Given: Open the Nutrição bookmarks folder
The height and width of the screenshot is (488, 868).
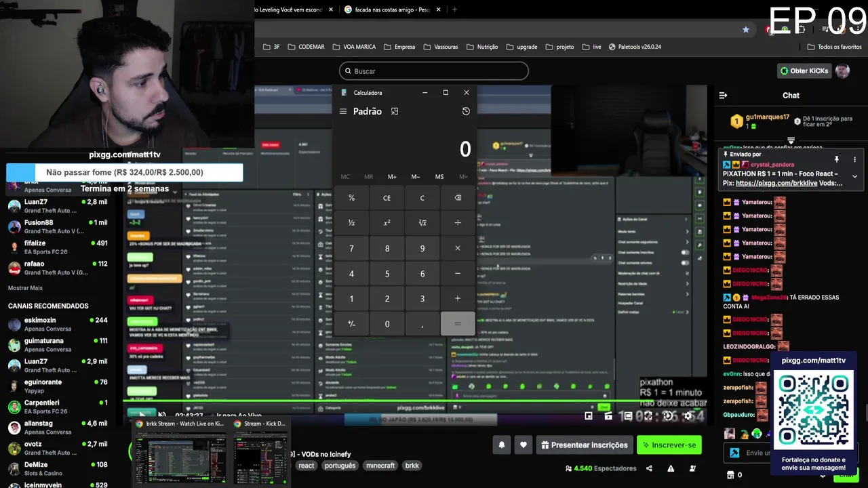Looking at the screenshot, I should 482,47.
